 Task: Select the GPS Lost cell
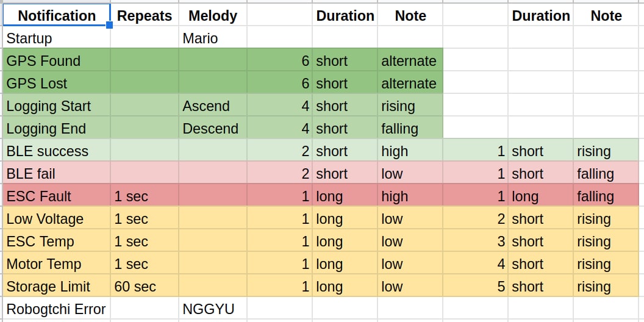57,83
